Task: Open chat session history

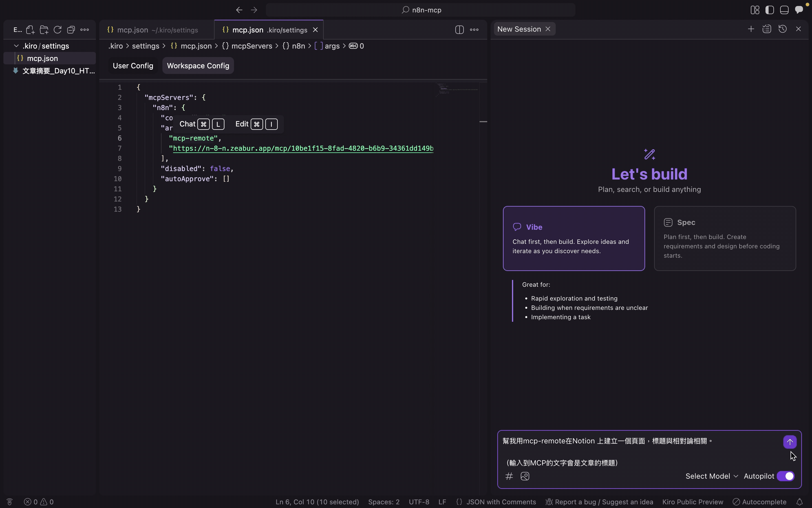Action: click(x=782, y=29)
